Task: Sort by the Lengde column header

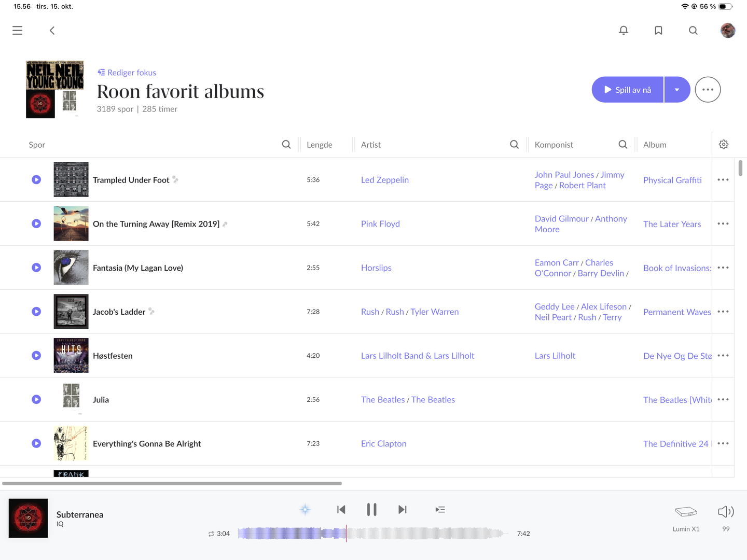Action: pos(320,145)
